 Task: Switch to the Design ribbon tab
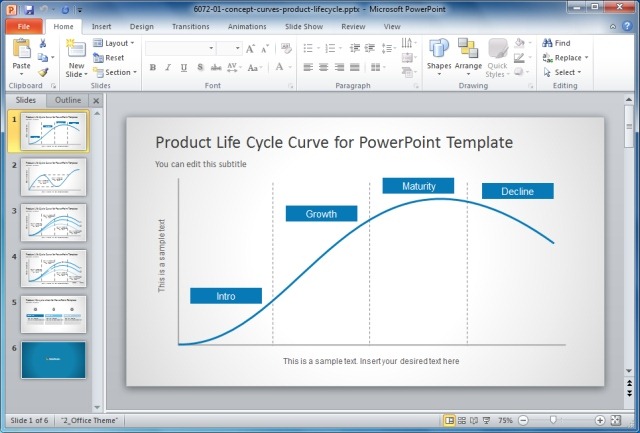tap(142, 27)
